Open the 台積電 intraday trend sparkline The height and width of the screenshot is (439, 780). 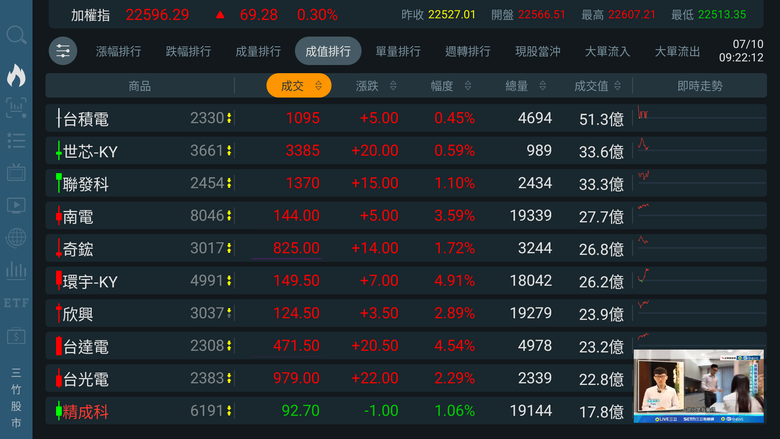(x=701, y=118)
